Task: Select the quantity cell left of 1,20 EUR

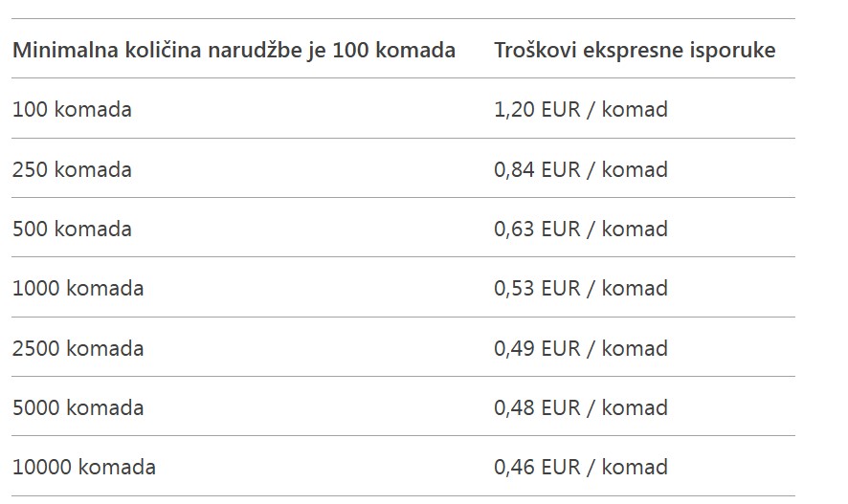Action: pos(72,109)
